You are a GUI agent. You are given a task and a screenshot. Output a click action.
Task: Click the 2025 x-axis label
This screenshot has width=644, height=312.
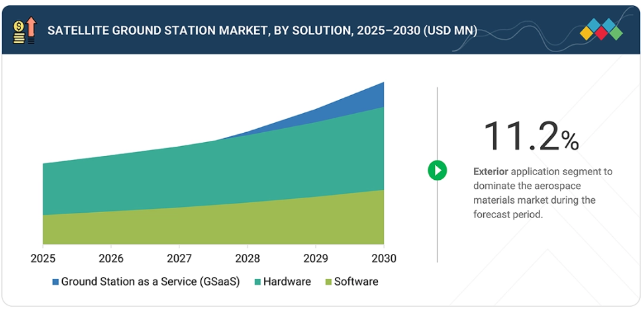click(43, 258)
